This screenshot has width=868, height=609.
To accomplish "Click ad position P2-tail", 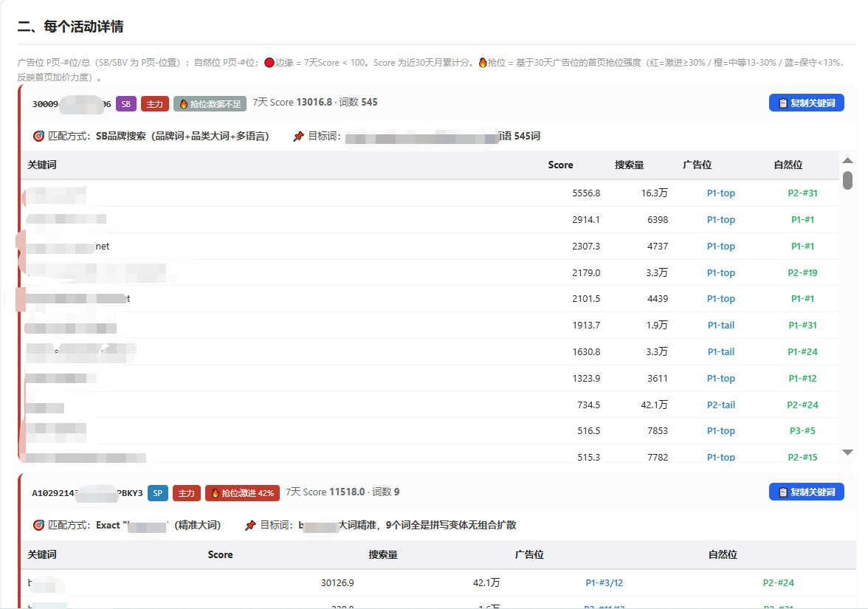I will coord(720,405).
